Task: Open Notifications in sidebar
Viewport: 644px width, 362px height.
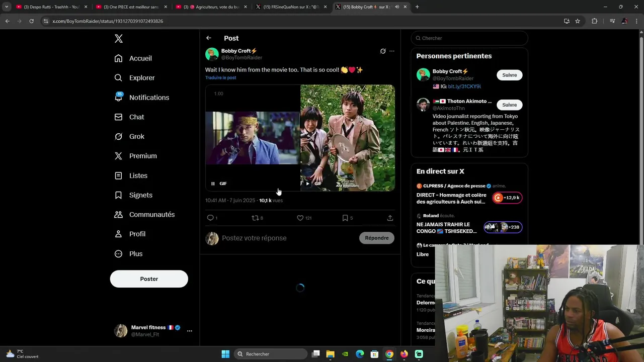Action: (x=141, y=98)
